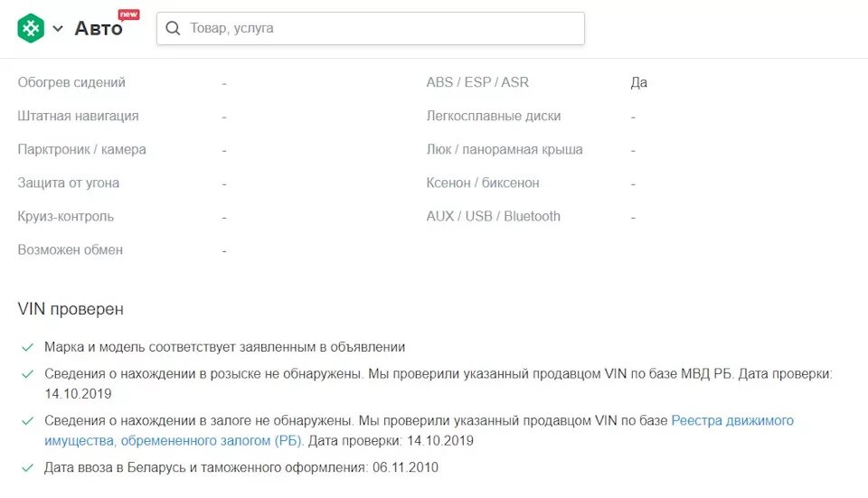Image resolution: width=868 pixels, height=498 pixels.
Task: Expand the chevron next to the logo
Action: pos(58,28)
